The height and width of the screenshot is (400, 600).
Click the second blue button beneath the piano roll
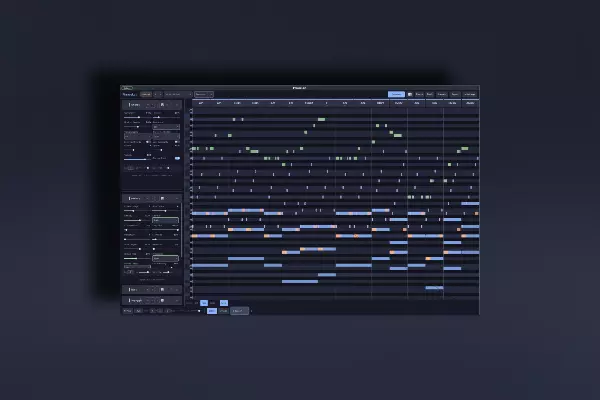pyautogui.click(x=224, y=303)
